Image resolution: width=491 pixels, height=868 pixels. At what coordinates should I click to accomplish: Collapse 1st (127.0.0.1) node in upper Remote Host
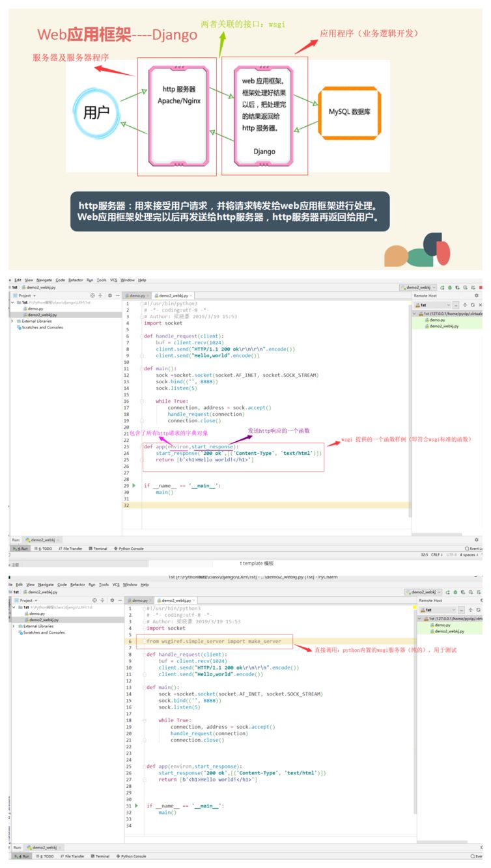coord(415,313)
